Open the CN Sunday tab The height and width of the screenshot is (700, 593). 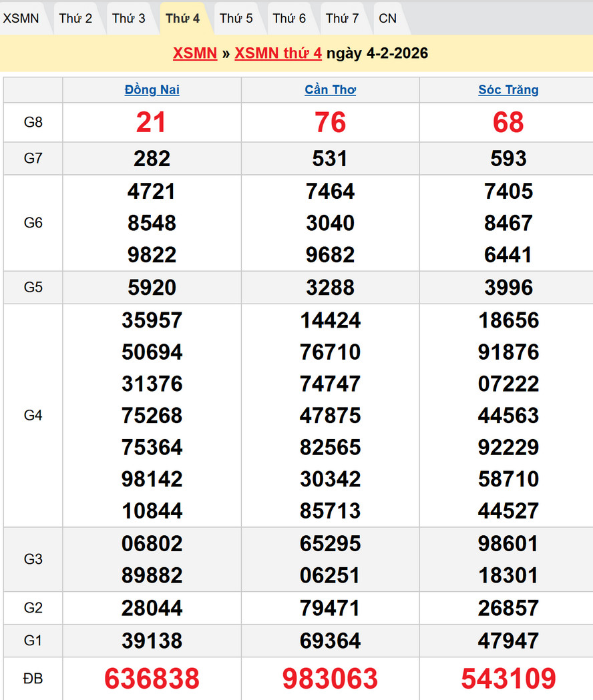coord(388,18)
